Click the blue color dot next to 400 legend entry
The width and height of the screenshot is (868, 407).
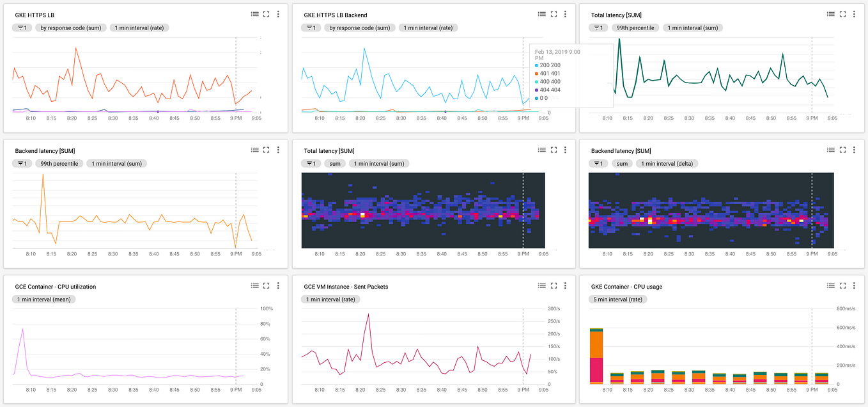coord(538,81)
